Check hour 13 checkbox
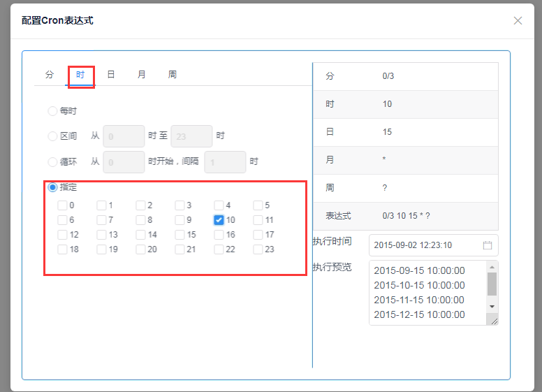 coord(101,235)
